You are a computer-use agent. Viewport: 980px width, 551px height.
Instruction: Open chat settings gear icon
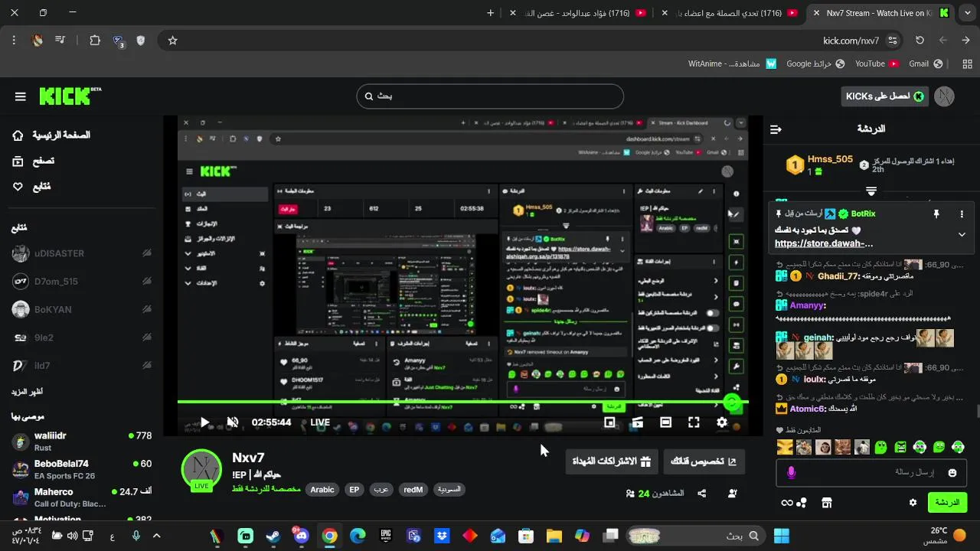[913, 503]
